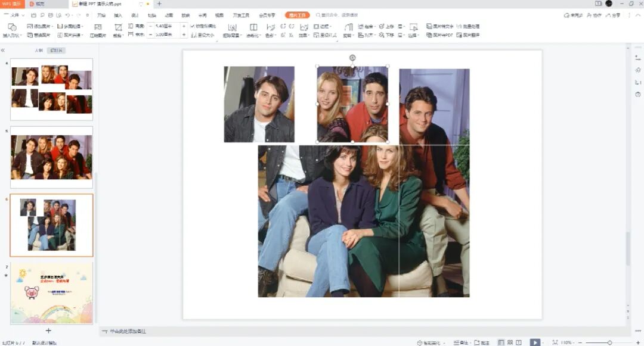
Task: Select slide 5 thumbnail with full group photo
Action: (52, 157)
